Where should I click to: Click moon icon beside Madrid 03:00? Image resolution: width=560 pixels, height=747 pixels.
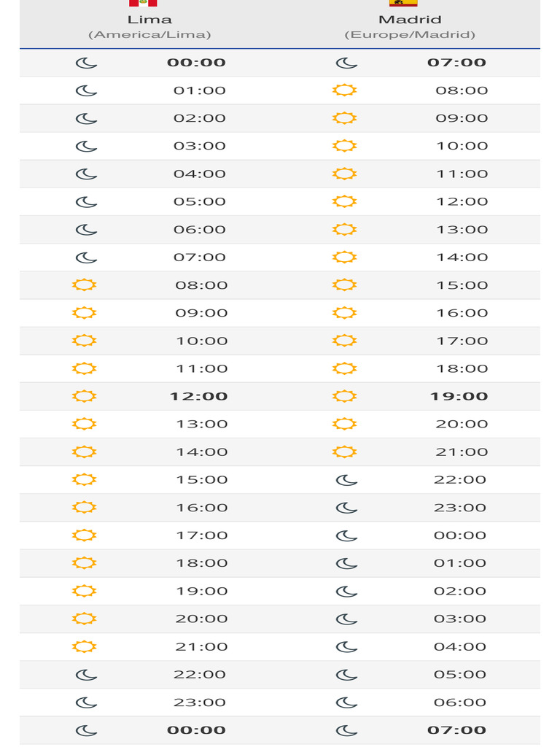pyautogui.click(x=346, y=619)
